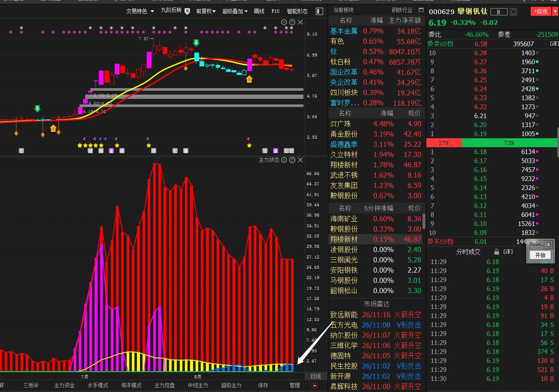
Task: Sort by 主力净买额 column header
Action: click(404, 21)
